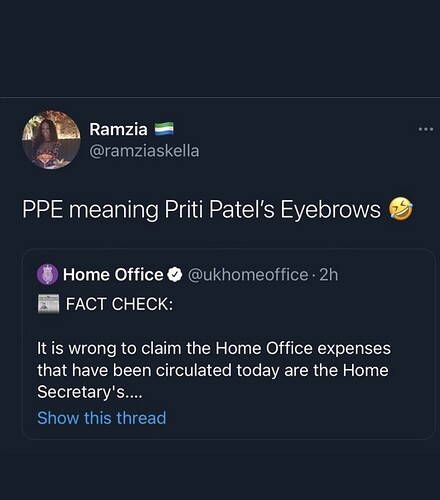The height and width of the screenshot is (500, 440).
Task: Tap the Home Office display name
Action: click(x=113, y=275)
